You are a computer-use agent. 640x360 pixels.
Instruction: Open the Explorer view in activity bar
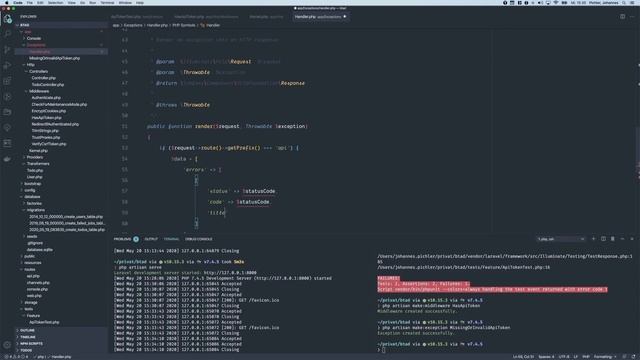[7, 19]
